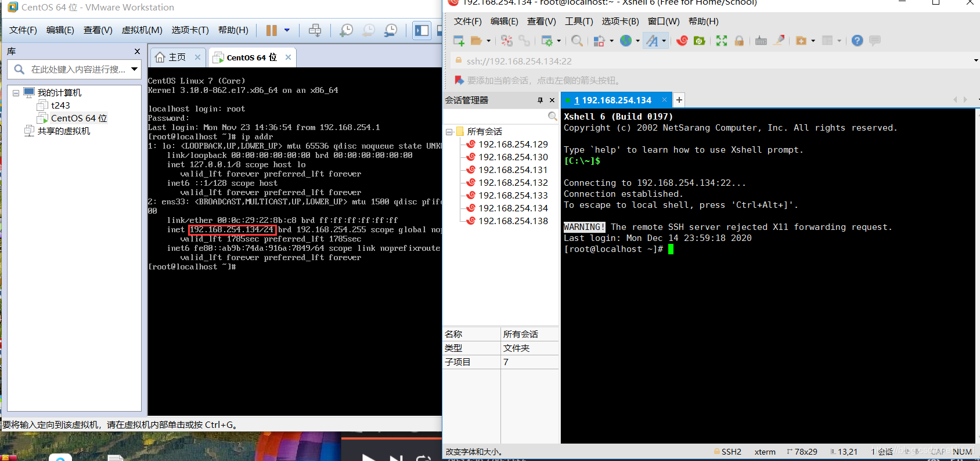Close the CentOS 64 位 VMware tab
This screenshot has width=980, height=461.
click(288, 57)
